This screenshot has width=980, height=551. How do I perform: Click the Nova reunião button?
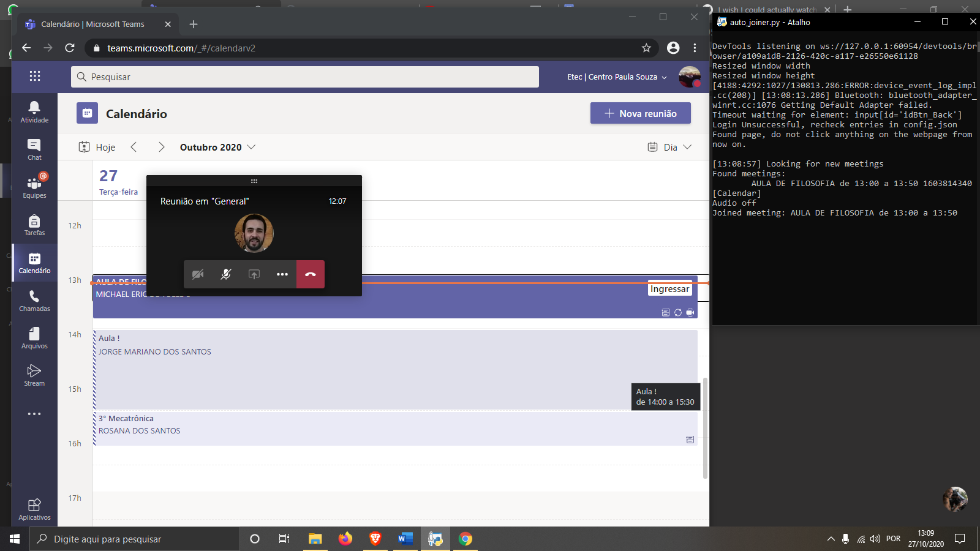tap(640, 113)
